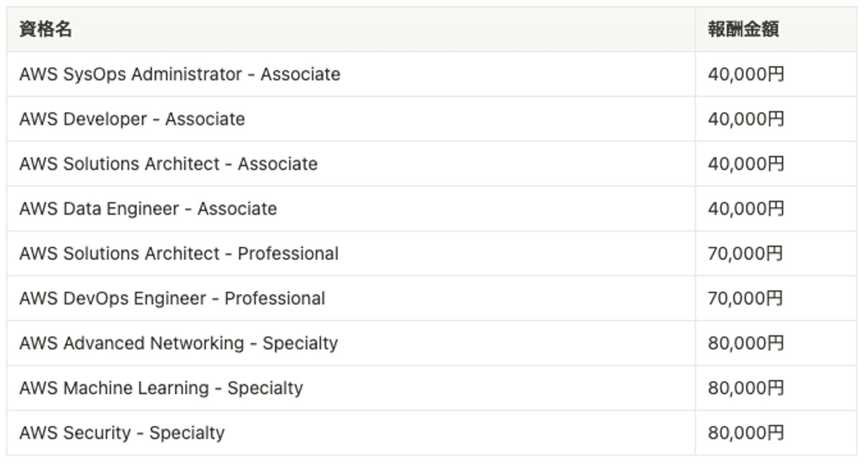Select the AWS SysOps Administrator - Associate name

coord(180,74)
